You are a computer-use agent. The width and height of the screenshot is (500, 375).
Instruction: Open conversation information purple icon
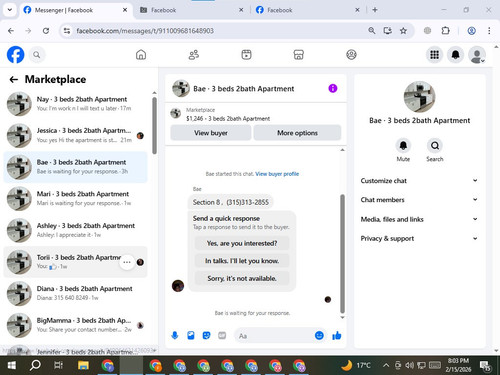click(x=333, y=88)
